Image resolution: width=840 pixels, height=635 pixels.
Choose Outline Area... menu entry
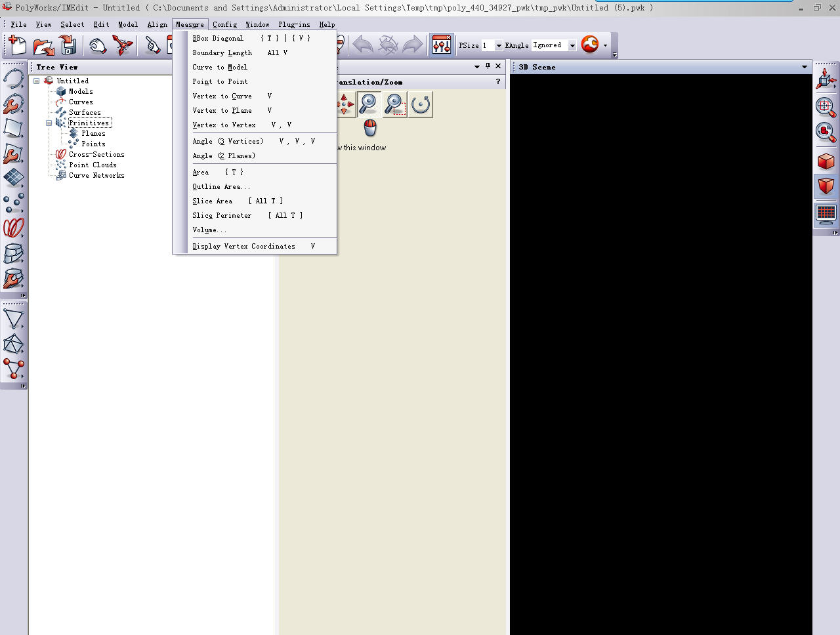255,186
